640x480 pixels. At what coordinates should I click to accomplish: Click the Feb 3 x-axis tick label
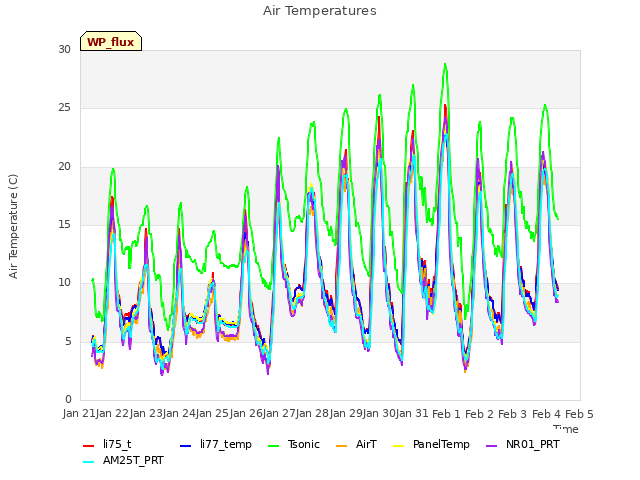click(513, 414)
